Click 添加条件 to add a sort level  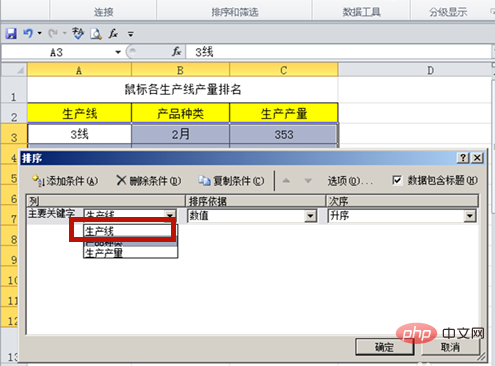pyautogui.click(x=65, y=181)
